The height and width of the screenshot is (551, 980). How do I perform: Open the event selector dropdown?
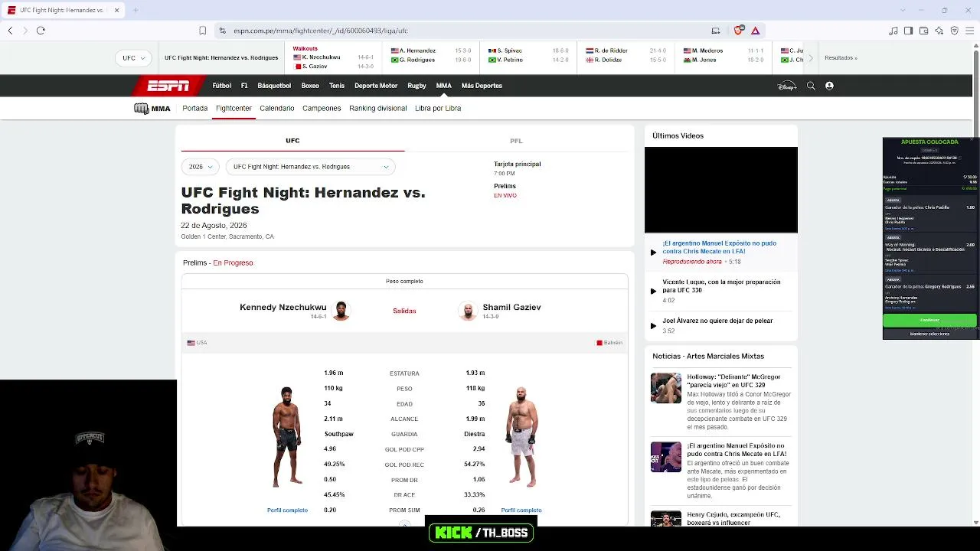pos(310,167)
